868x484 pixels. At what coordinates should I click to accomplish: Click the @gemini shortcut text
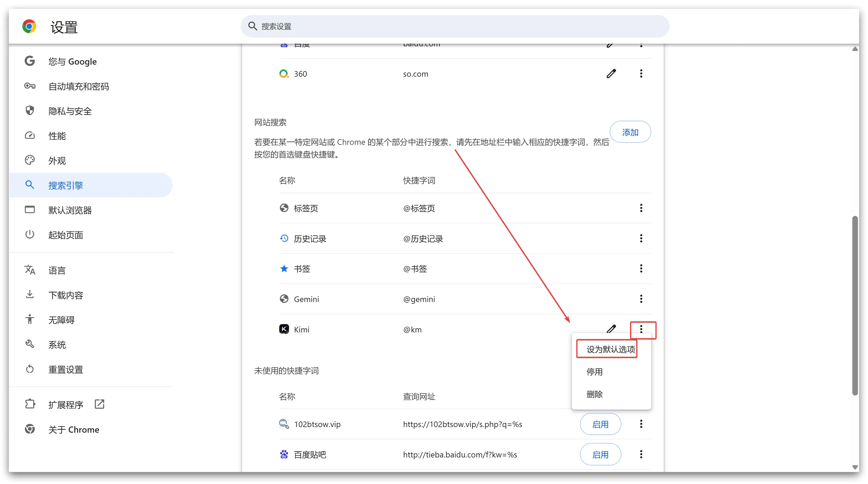point(419,299)
